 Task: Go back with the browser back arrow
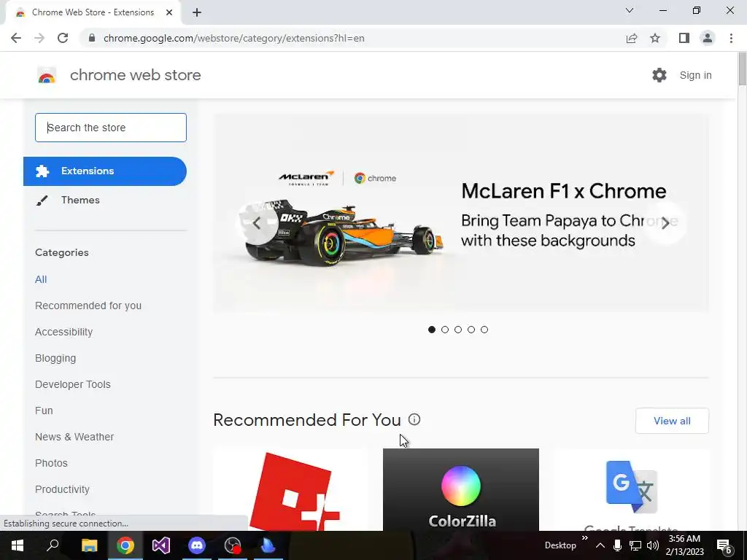(x=16, y=38)
